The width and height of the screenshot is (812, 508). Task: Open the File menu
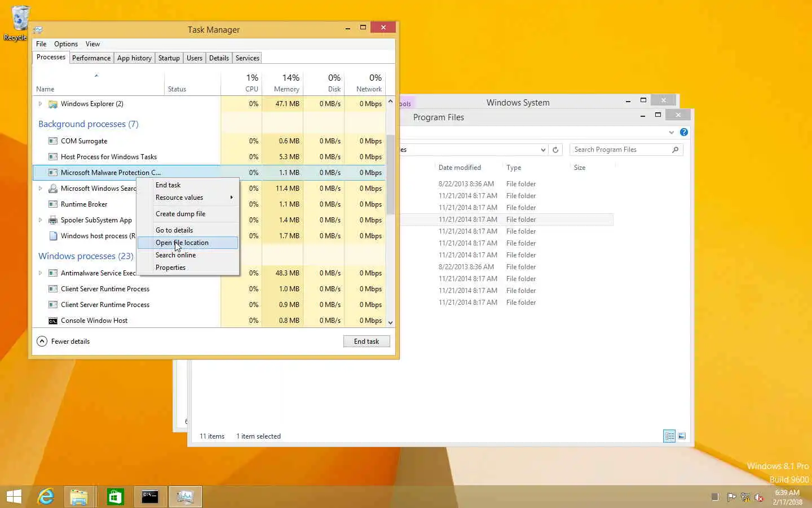pos(41,44)
